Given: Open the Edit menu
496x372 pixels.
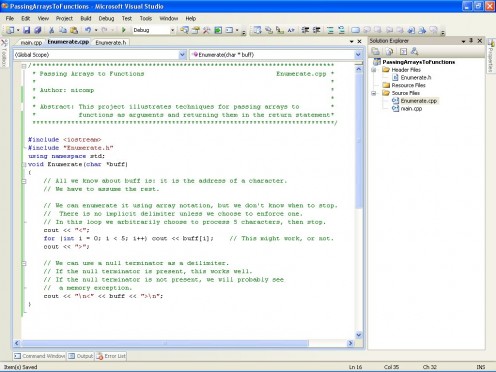Looking at the screenshot, I should click(x=26, y=18).
